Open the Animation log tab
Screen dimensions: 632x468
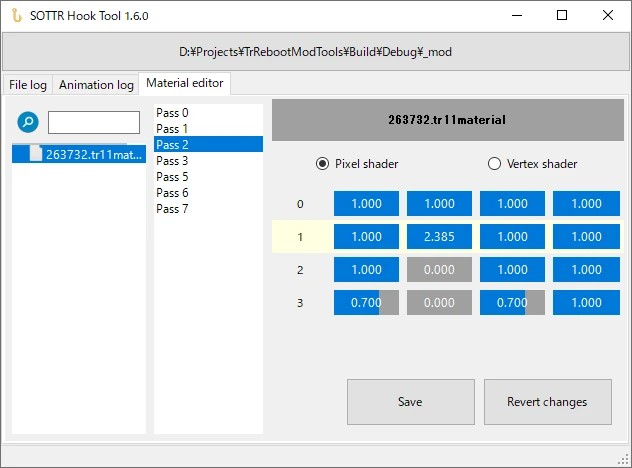(x=96, y=85)
